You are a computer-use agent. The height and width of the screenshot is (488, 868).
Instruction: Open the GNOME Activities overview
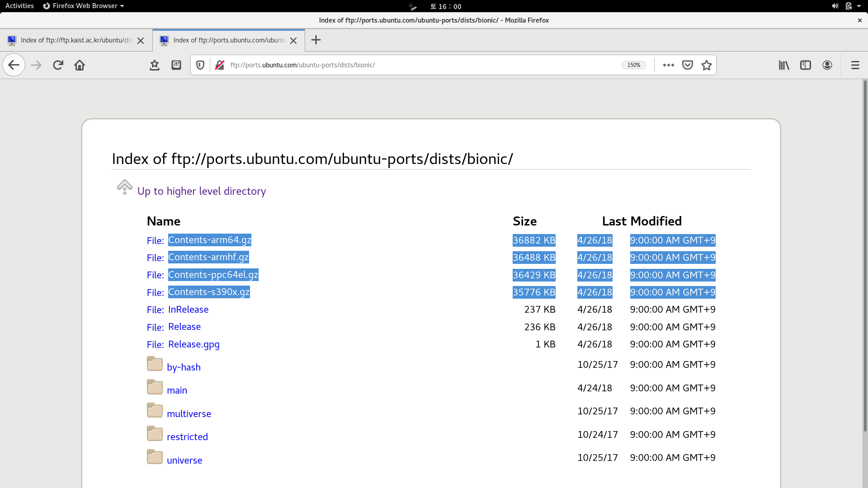(x=19, y=6)
